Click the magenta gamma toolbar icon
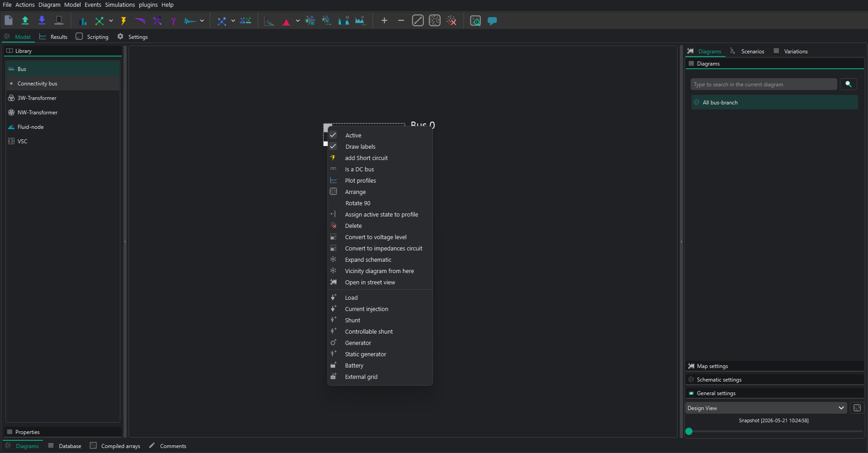 tap(173, 21)
